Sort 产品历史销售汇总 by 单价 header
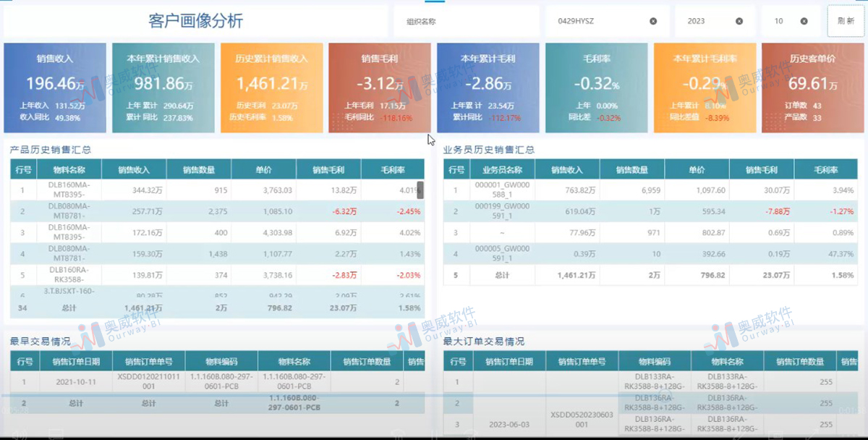The image size is (868, 440). [x=264, y=170]
